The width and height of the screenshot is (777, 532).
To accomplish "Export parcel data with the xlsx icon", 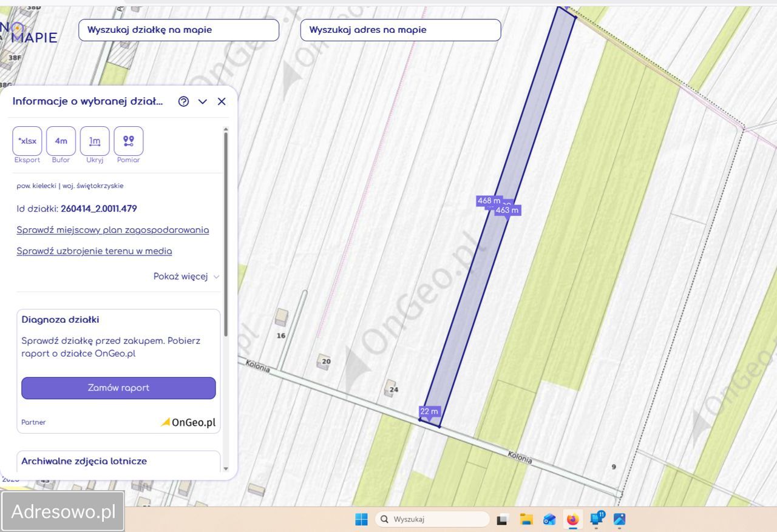I will click(27, 141).
